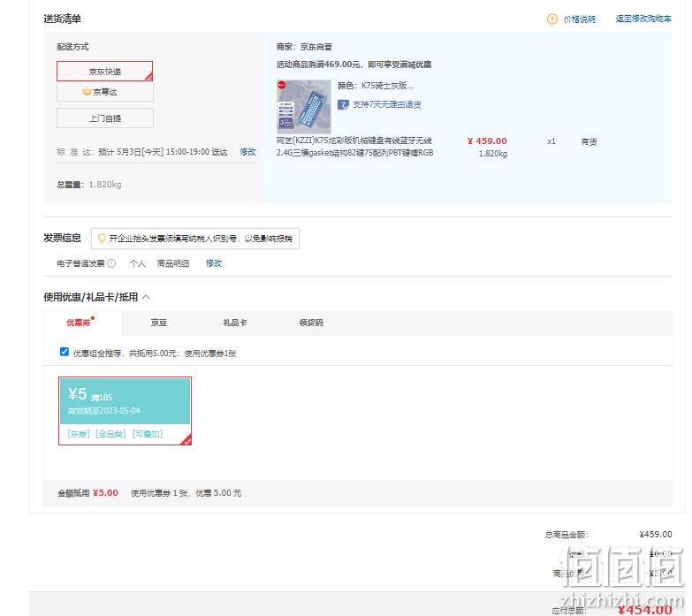Viewport: 692px width, 616px height.
Task: Click the red badge on product image
Action: click(281, 85)
